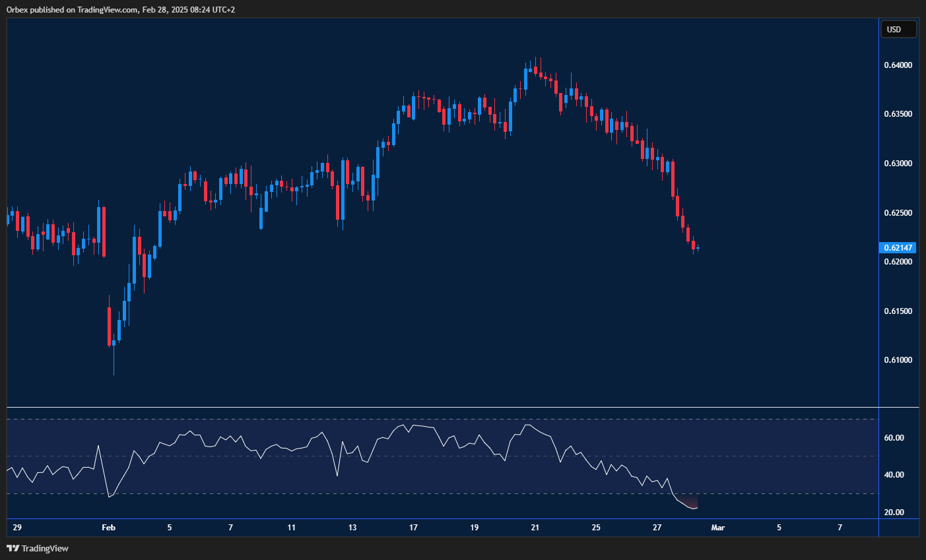Screen dimensions: 926x560
Task: Click the blue current price label 0.62147
Action: [898, 247]
